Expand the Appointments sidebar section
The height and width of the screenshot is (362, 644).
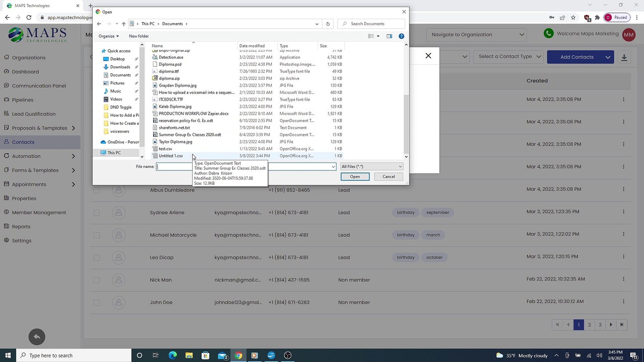coord(73,184)
